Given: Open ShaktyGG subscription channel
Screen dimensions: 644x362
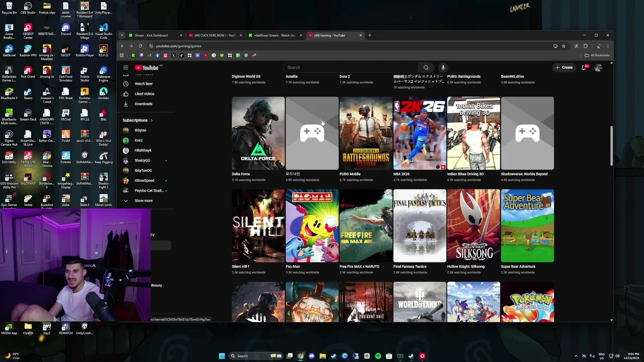Looking at the screenshot, I should (143, 160).
